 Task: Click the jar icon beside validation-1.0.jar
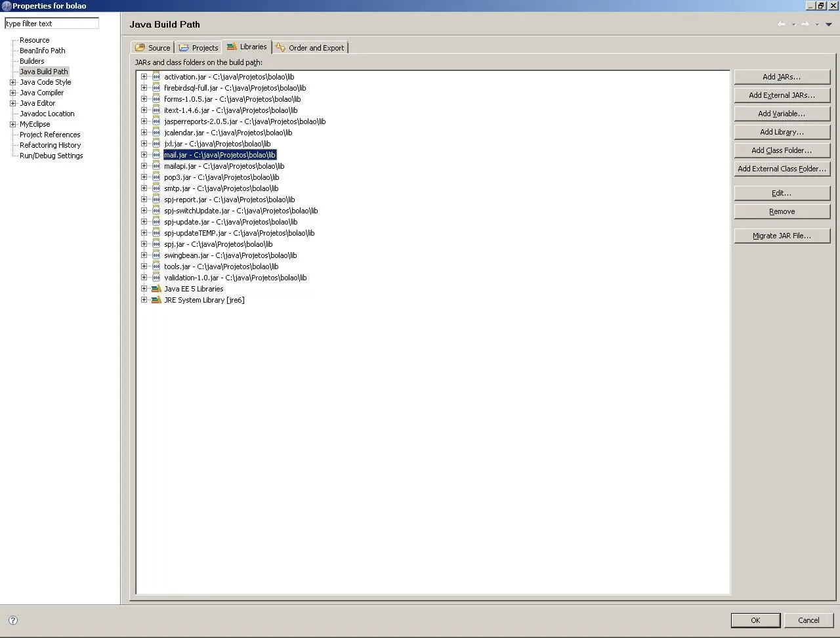pyautogui.click(x=156, y=278)
